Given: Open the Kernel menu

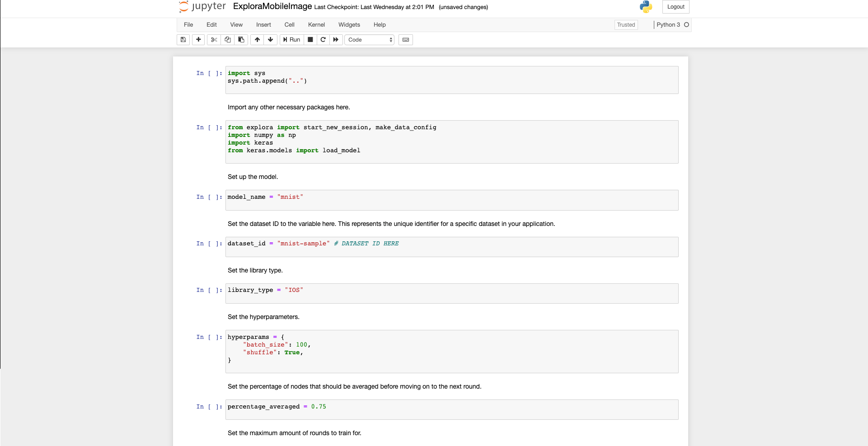Looking at the screenshot, I should 316,25.
